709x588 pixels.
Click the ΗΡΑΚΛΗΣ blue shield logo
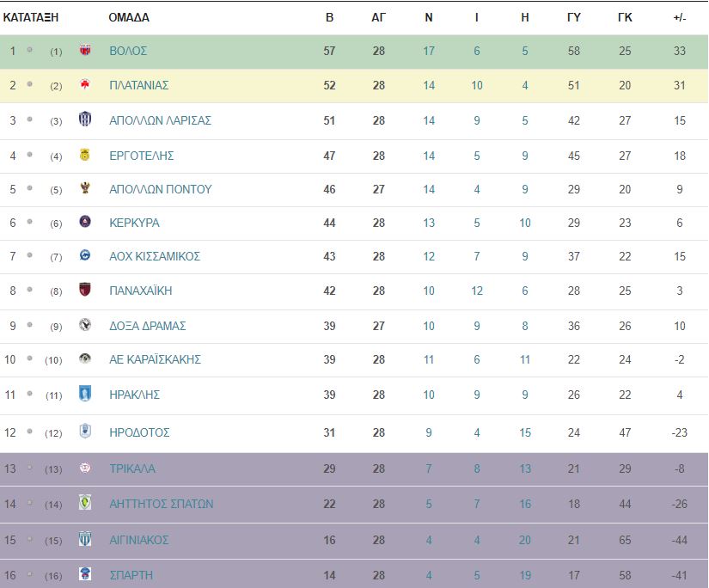84,395
